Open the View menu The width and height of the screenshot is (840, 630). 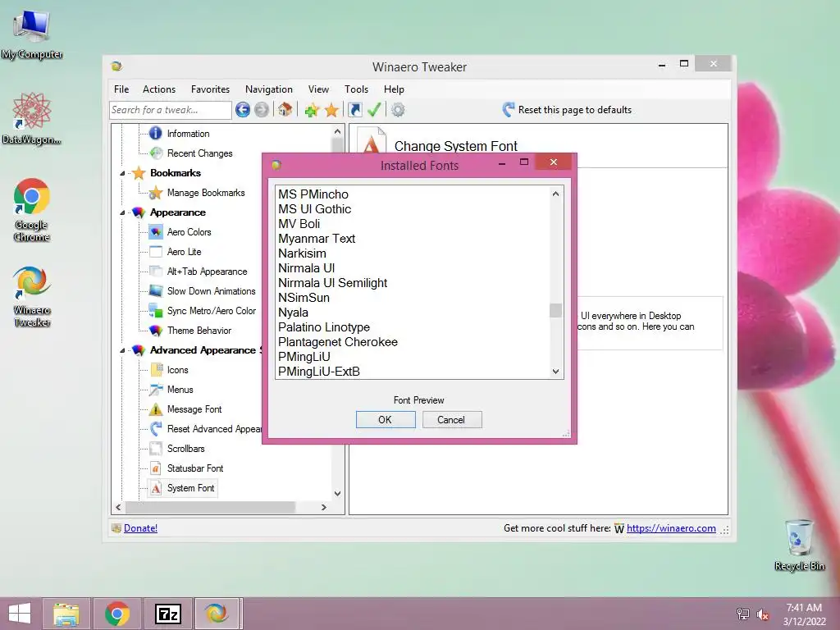(318, 89)
